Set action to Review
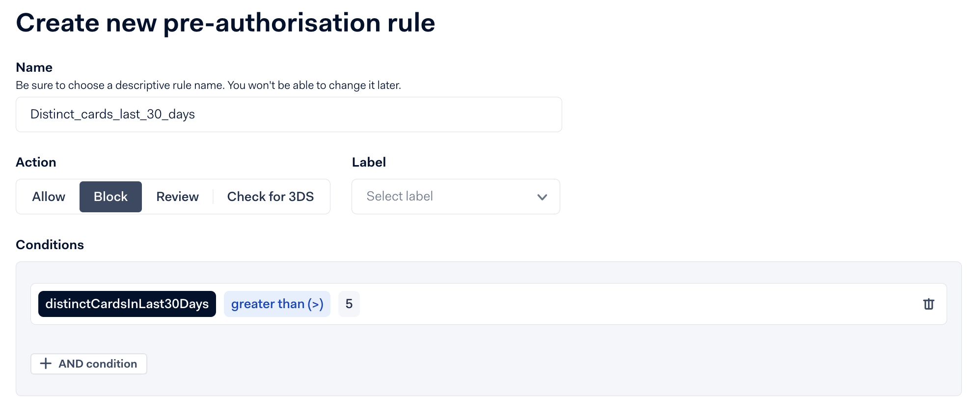 177,197
